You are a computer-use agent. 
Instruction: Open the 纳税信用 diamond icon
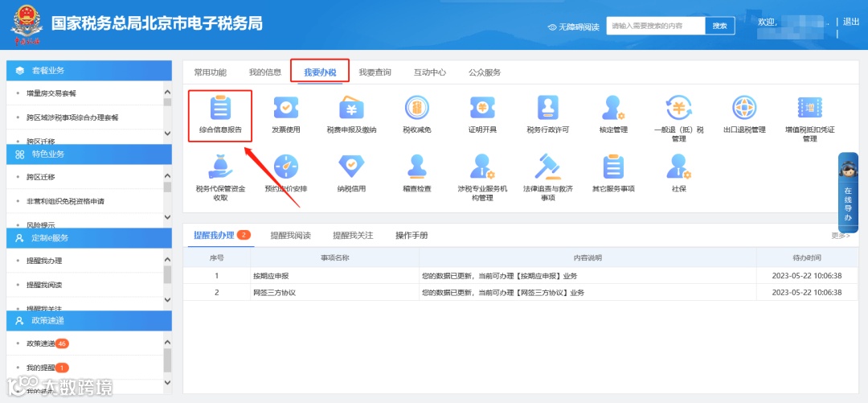(x=351, y=167)
